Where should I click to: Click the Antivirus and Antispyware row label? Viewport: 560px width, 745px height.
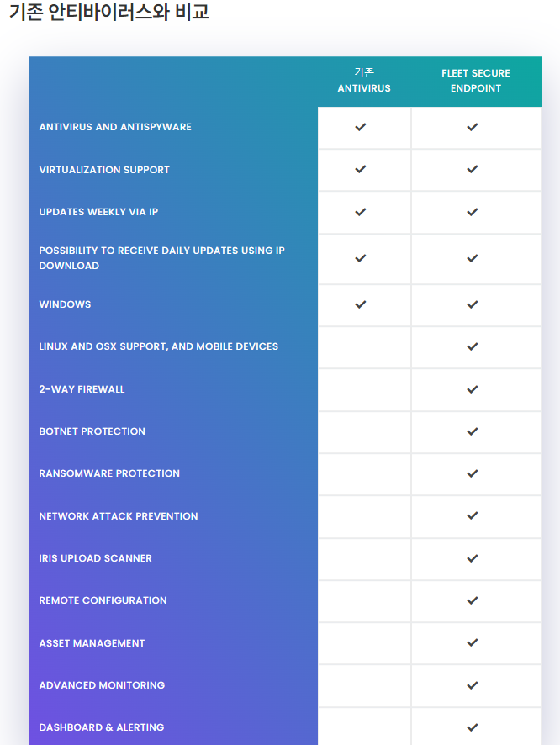(115, 127)
